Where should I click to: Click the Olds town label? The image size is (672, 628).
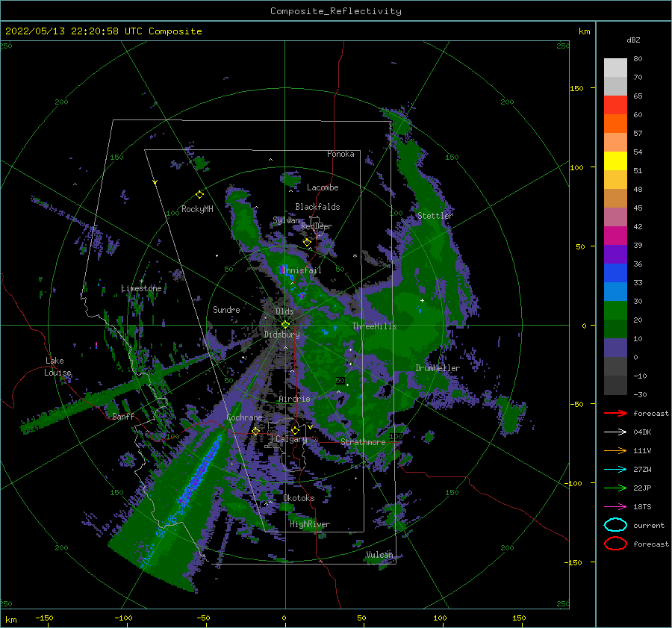[x=284, y=311]
